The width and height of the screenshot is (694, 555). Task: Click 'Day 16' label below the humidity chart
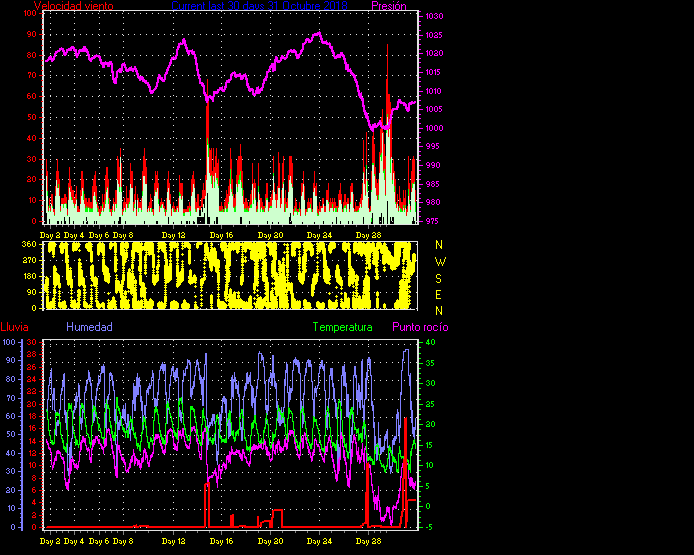click(221, 541)
